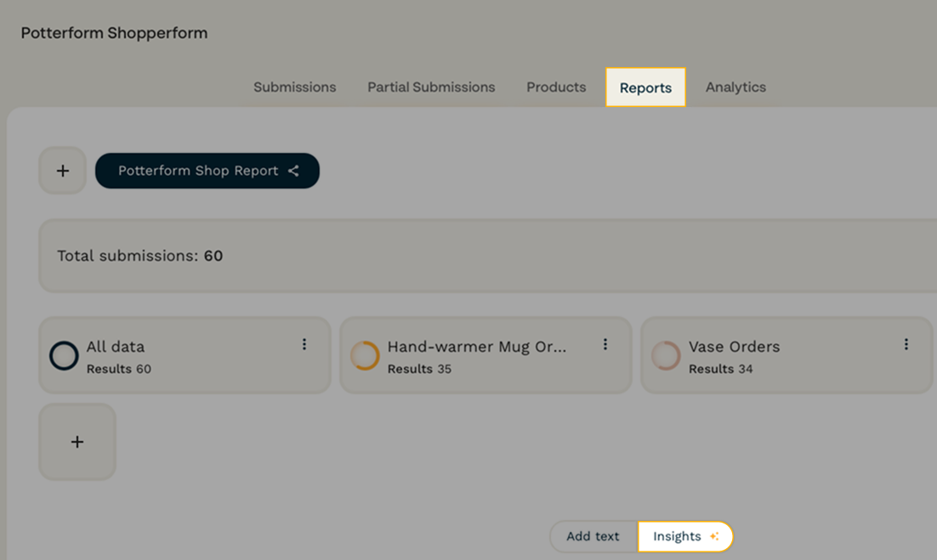937x560 pixels.
Task: Click the share icon on Potterform Shop Report
Action: tap(293, 171)
